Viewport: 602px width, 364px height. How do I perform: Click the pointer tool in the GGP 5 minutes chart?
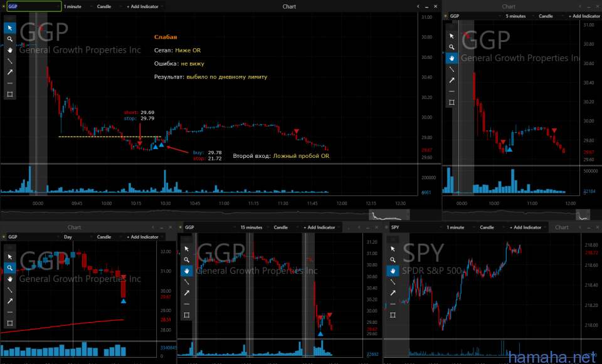[x=452, y=36]
